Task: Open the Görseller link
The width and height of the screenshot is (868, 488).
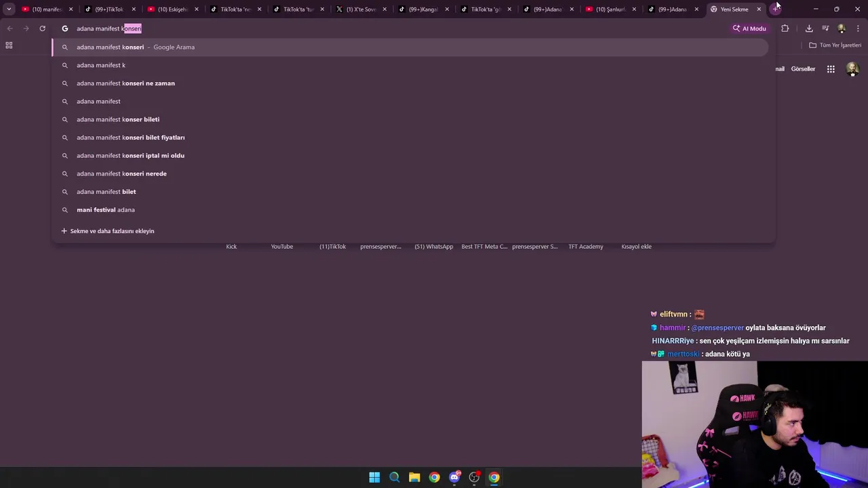Action: coord(803,69)
